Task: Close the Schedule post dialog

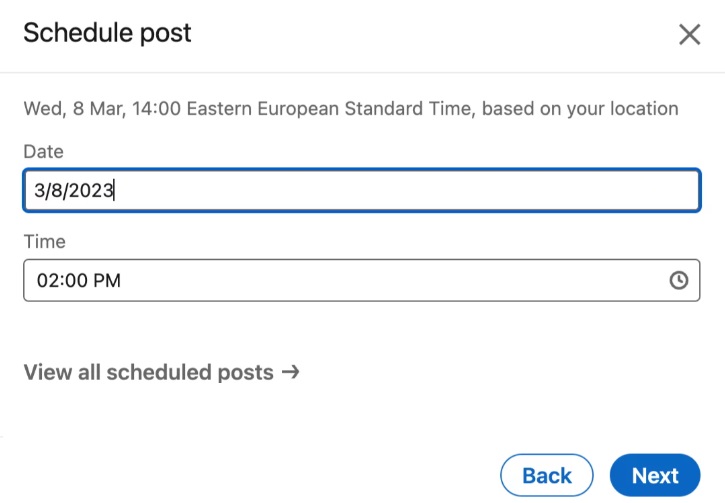Action: (x=689, y=35)
